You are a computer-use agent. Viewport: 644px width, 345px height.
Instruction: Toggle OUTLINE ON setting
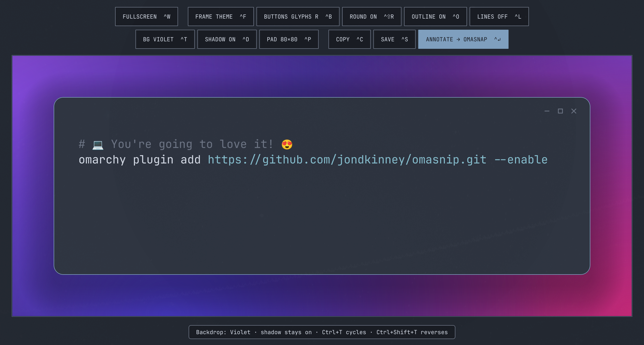tap(435, 17)
